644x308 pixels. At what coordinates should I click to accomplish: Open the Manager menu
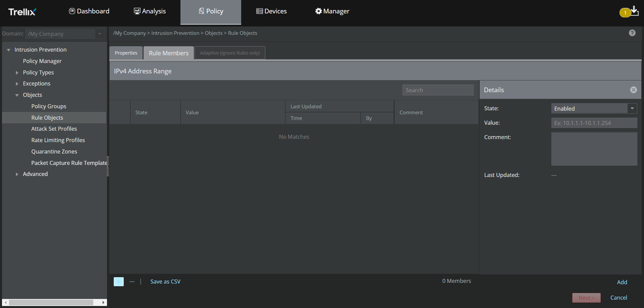coord(332,11)
